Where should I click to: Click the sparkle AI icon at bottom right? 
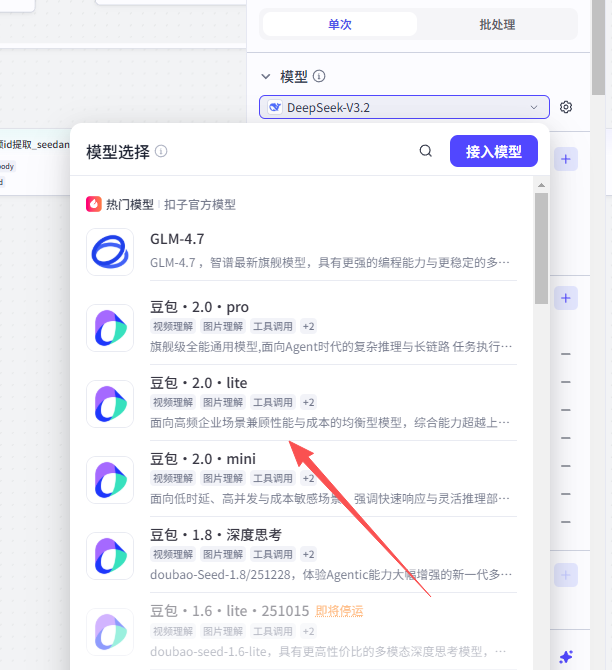[x=566, y=656]
